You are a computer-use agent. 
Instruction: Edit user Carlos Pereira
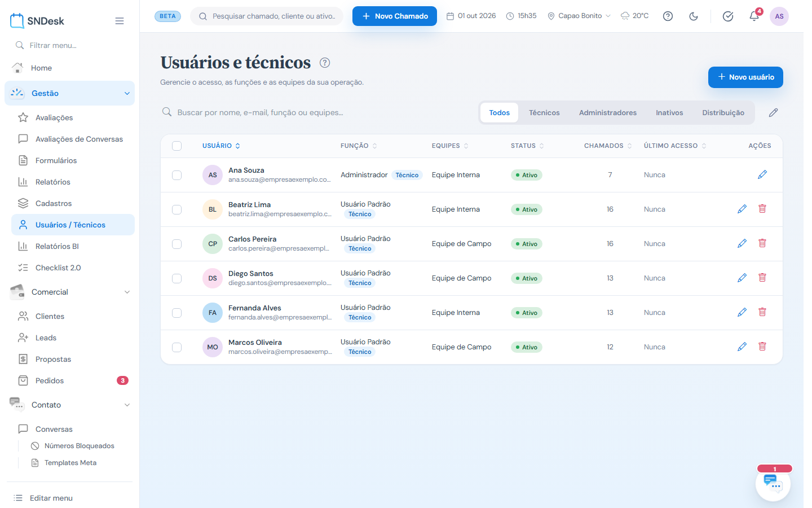click(x=742, y=244)
